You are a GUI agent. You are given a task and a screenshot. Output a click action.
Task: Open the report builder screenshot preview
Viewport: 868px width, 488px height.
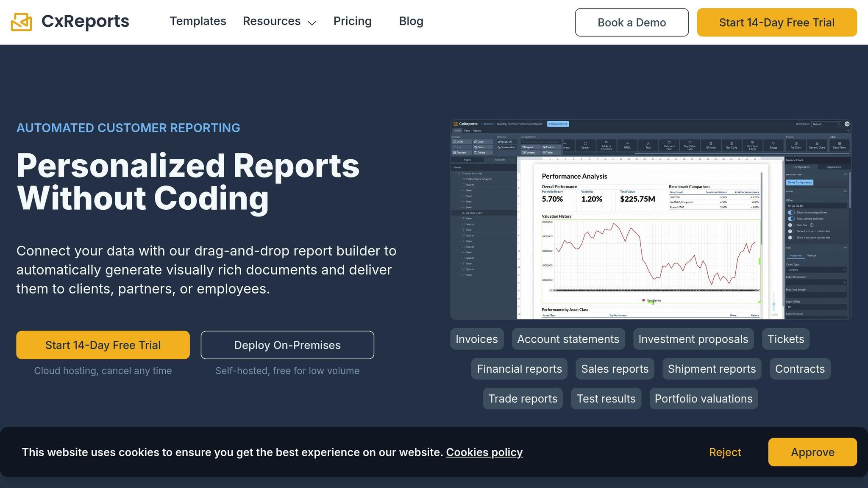[651, 219]
